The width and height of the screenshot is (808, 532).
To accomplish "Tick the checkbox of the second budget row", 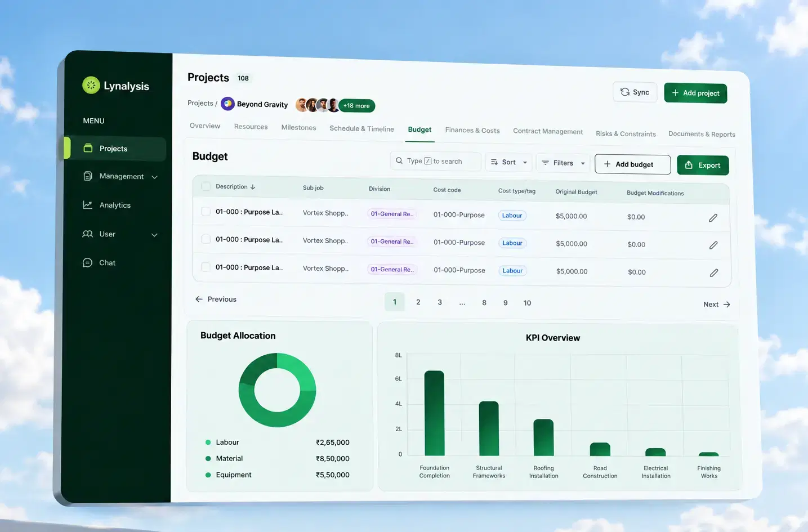I will pyautogui.click(x=206, y=239).
